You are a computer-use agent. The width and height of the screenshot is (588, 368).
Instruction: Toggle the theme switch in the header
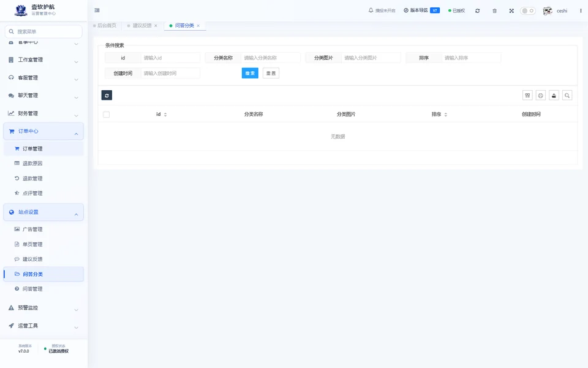[x=527, y=11]
